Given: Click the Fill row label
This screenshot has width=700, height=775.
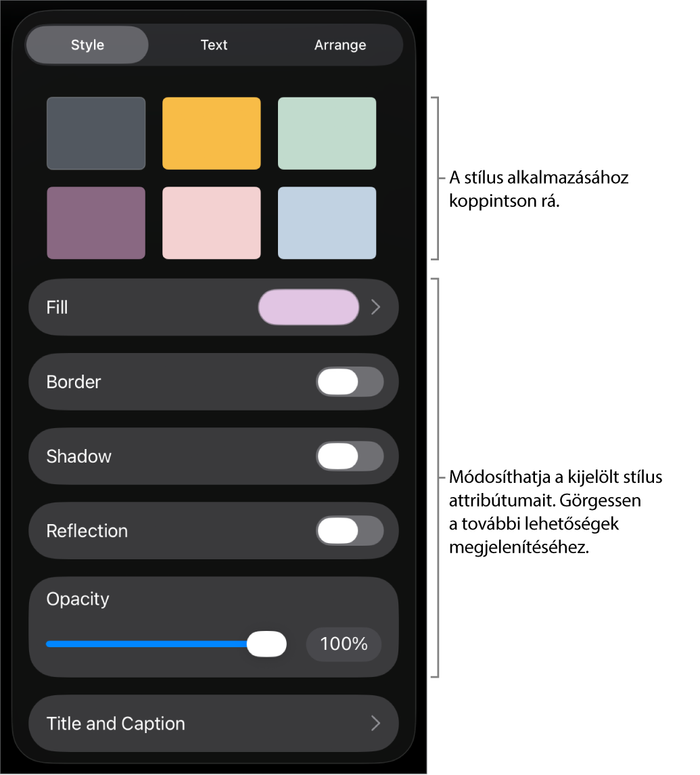Looking at the screenshot, I should tap(57, 308).
